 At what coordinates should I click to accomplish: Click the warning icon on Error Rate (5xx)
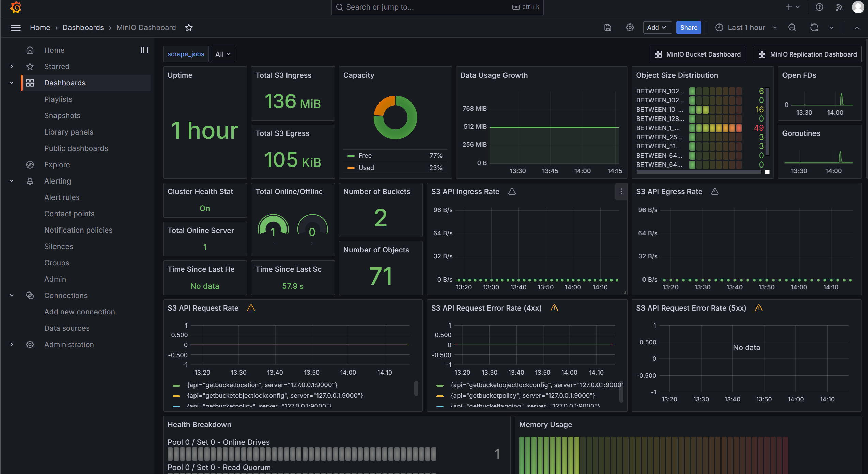coord(759,308)
